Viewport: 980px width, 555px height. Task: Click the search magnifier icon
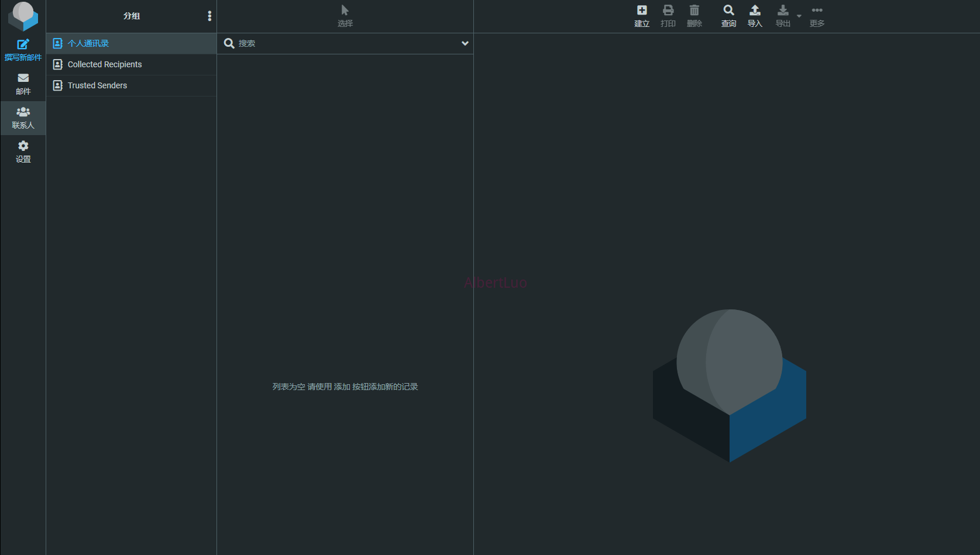[229, 43]
